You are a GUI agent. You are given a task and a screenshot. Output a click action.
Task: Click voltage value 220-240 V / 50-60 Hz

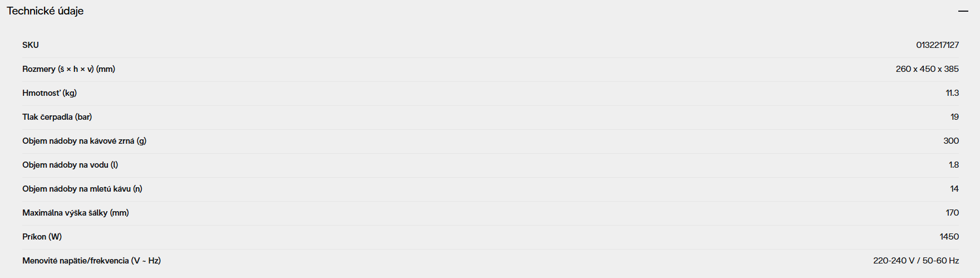pos(916,261)
